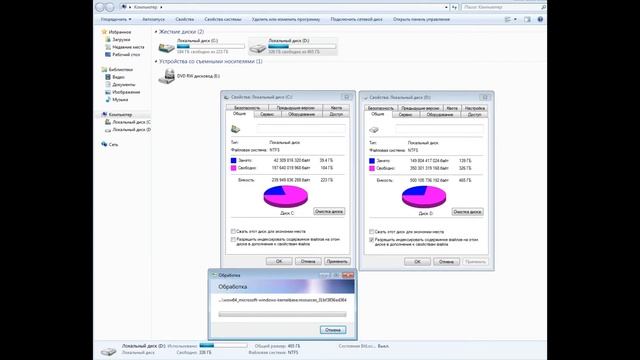This screenshot has width=640, height=360.
Task: Open Квота tab in disk C properties
Action: click(336, 108)
